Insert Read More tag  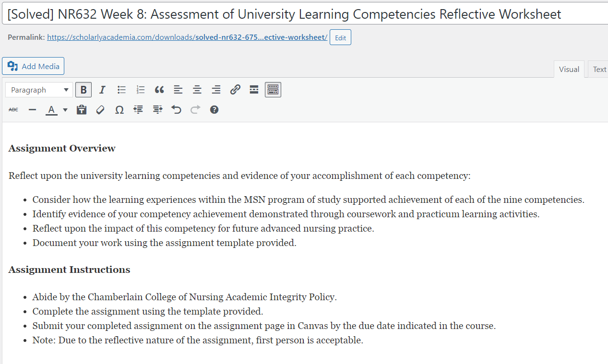pos(254,90)
